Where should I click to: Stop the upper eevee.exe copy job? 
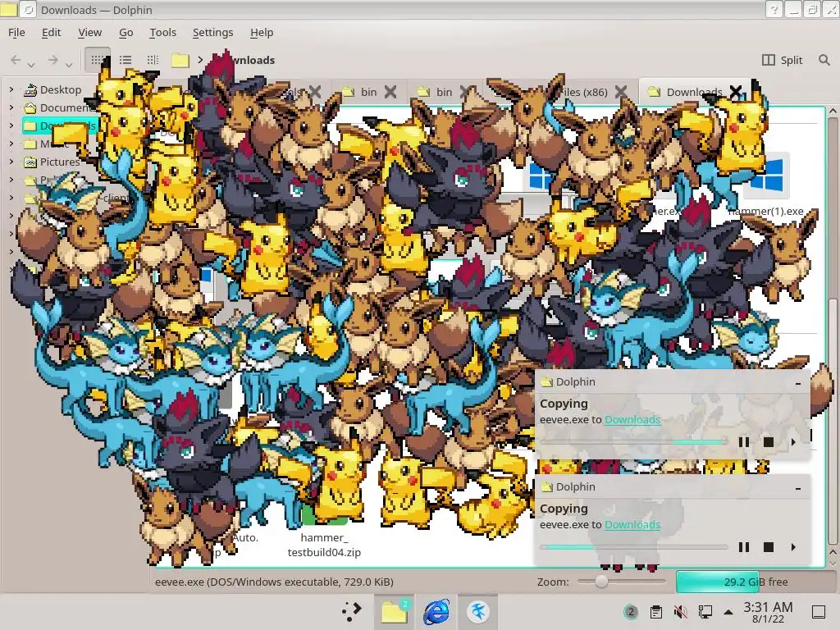768,442
